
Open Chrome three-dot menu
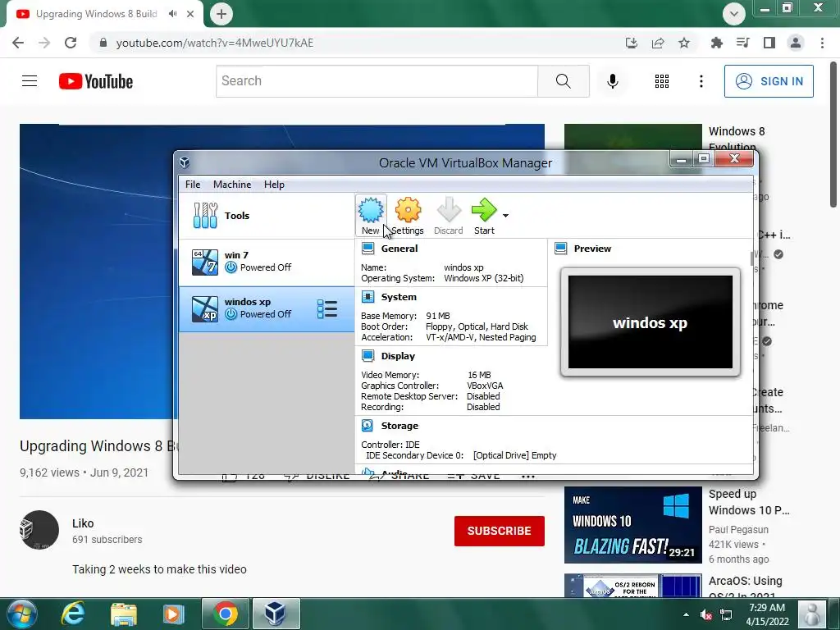pos(822,43)
